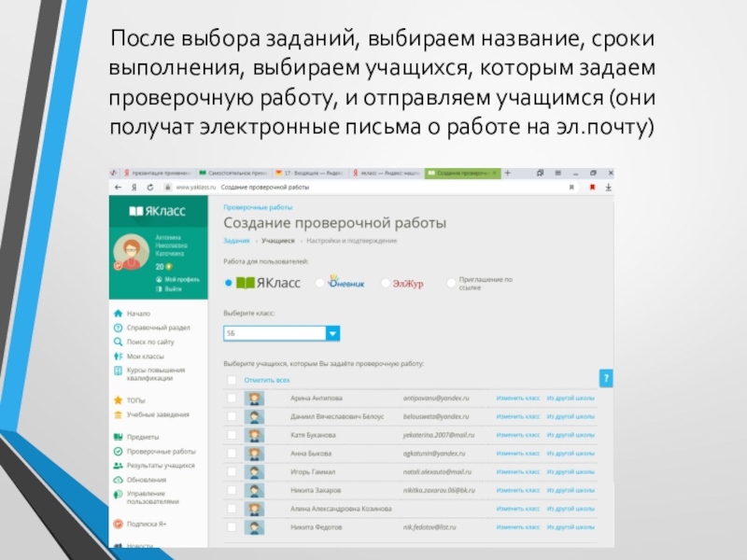Bookmark the page via the address bar icon
The width and height of the screenshot is (747, 560).
tap(571, 188)
